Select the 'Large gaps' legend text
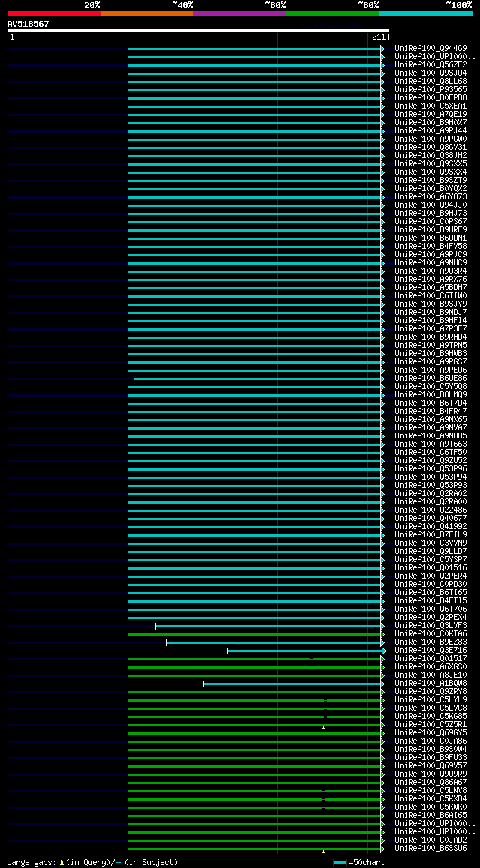Image resolution: width=480 pixels, height=868 pixels. 31,863
